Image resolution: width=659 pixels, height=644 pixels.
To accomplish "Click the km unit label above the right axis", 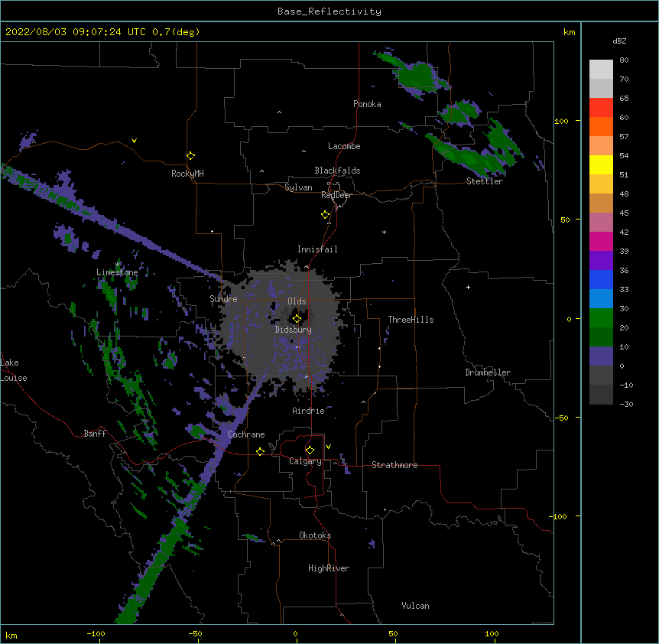I will (x=569, y=32).
